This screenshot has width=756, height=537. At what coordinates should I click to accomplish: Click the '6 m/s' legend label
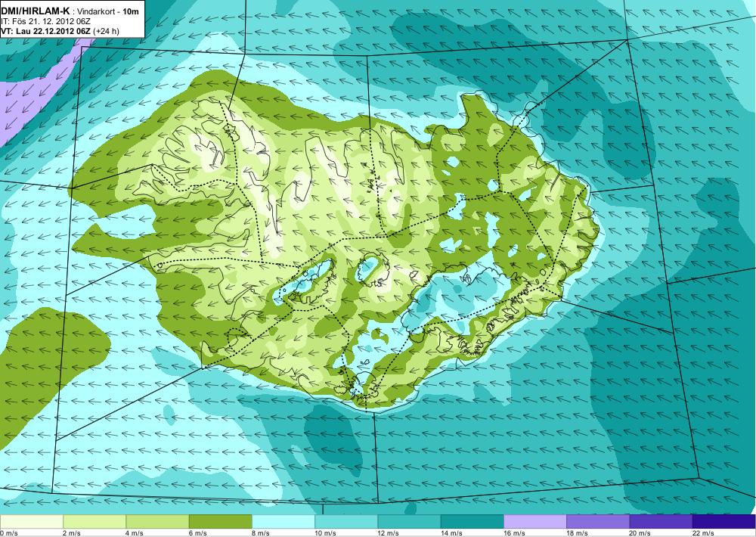point(197,533)
